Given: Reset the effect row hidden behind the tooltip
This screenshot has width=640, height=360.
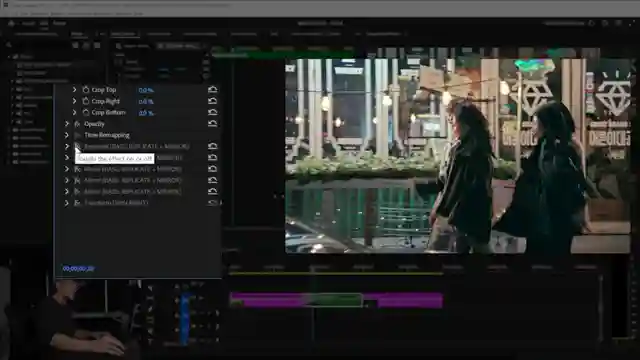Looking at the screenshot, I should click(x=212, y=158).
